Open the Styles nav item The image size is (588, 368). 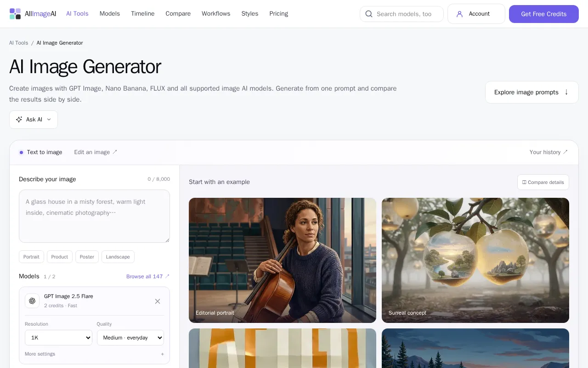[x=250, y=14]
